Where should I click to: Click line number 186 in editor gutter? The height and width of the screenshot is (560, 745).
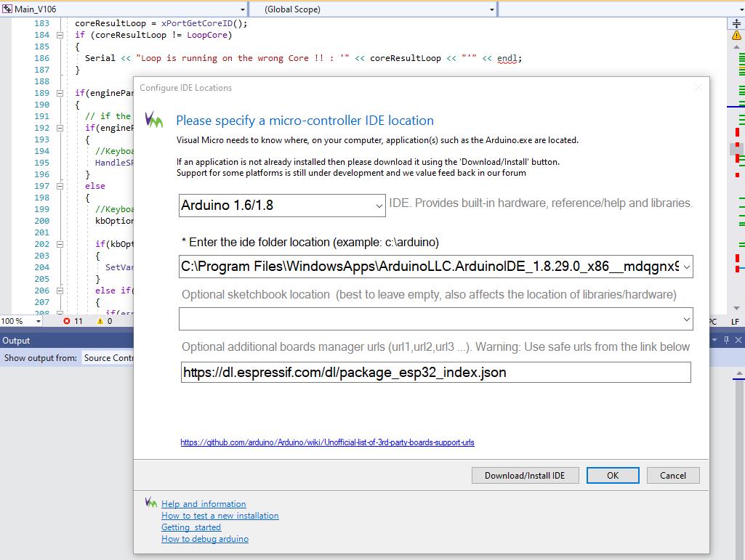(42, 58)
